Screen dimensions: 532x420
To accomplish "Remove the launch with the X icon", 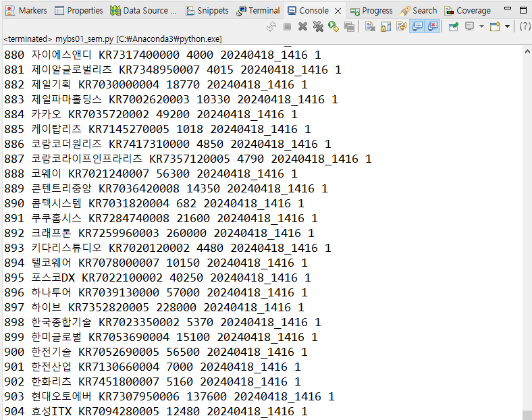I will pos(302,26).
